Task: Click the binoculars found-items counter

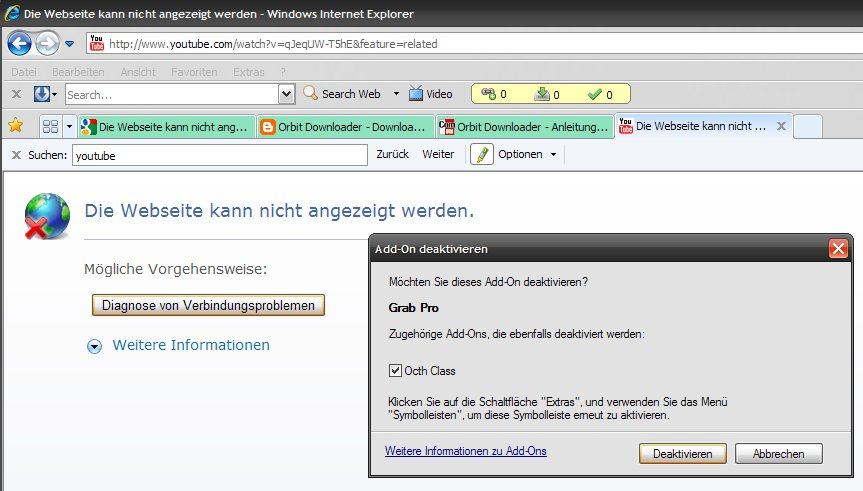Action: (494, 94)
